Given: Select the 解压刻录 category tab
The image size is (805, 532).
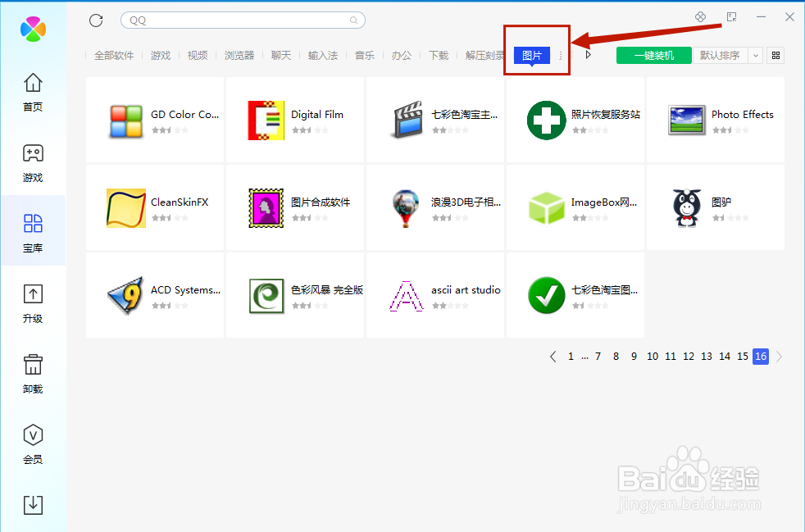Looking at the screenshot, I should point(484,56).
